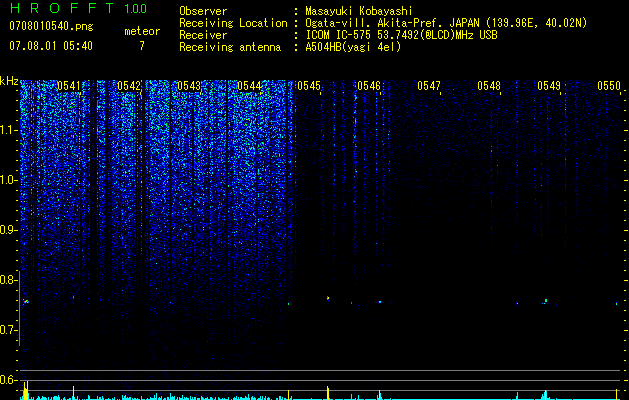The height and width of the screenshot is (400, 629).
Task: Click the 0.8 kHz axis label
Action: click(x=8, y=280)
